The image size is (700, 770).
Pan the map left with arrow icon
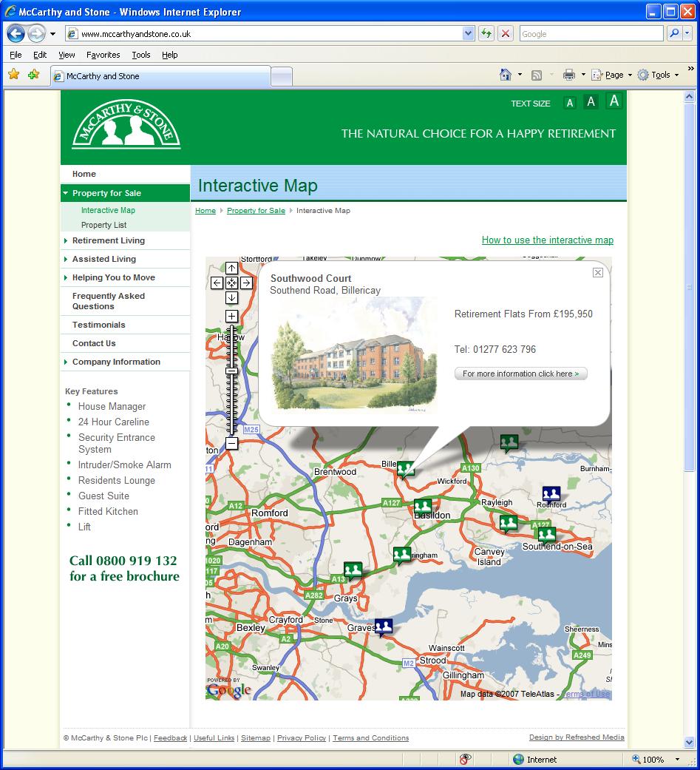tap(217, 283)
